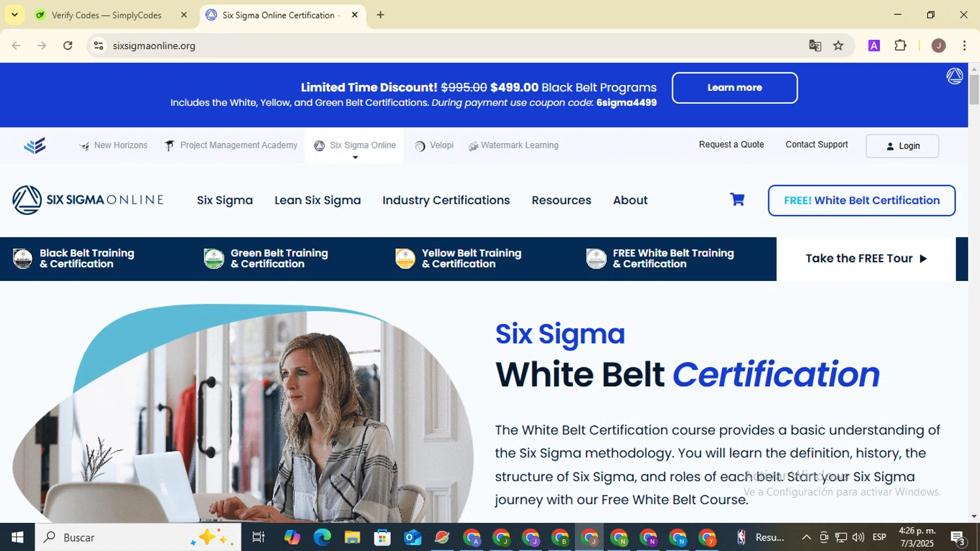Viewport: 980px width, 551px height.
Task: Open Copilot from taskbar
Action: click(292, 537)
